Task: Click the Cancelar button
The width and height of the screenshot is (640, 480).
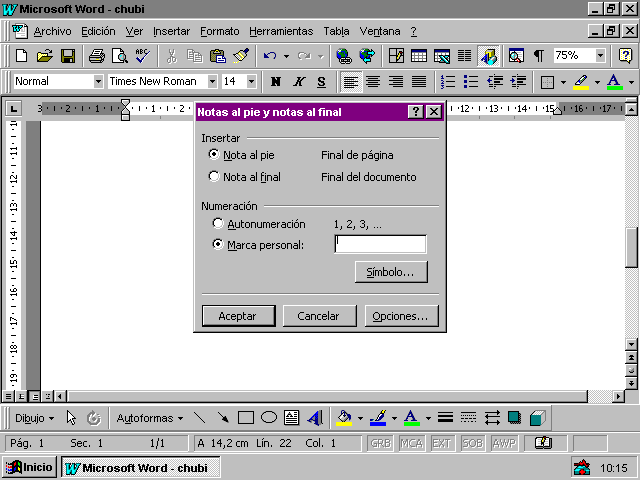Action: point(319,316)
